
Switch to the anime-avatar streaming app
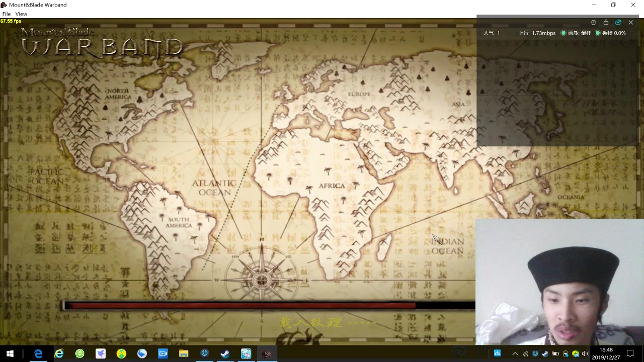coord(246,354)
